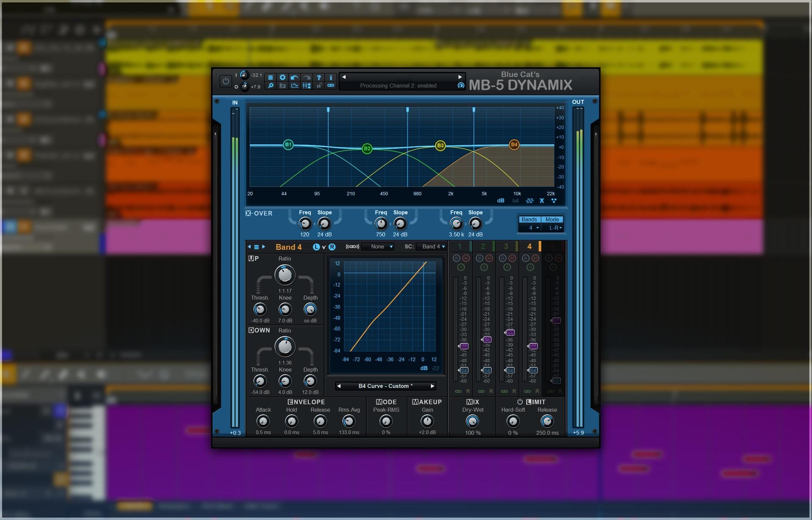Image resolution: width=812 pixels, height=520 pixels.
Task: Toggle the crossover X icon under graph
Action: (x=542, y=201)
